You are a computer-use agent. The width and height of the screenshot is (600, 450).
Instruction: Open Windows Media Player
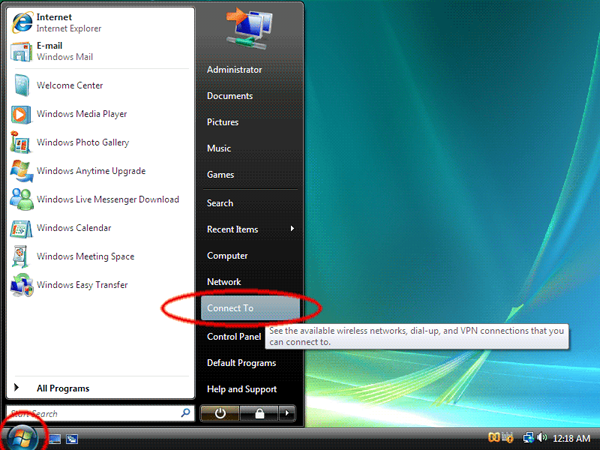(80, 114)
